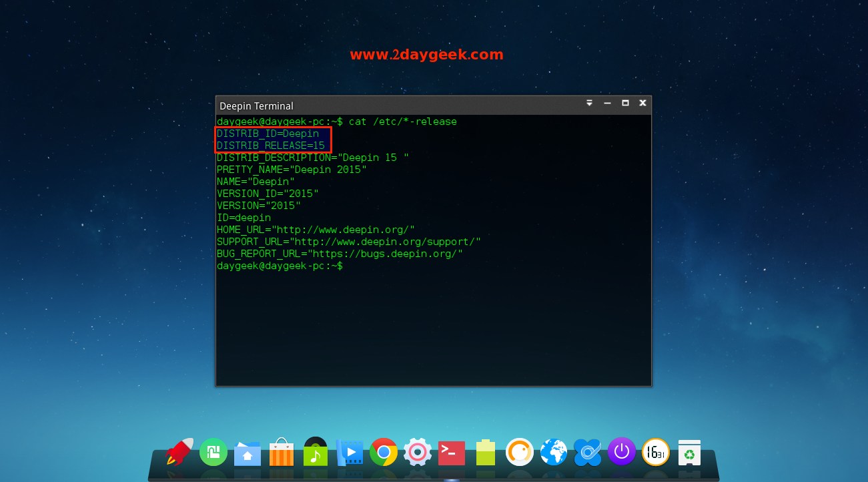Click the SUPPORT_URL deepin.org/support line

[349, 242]
